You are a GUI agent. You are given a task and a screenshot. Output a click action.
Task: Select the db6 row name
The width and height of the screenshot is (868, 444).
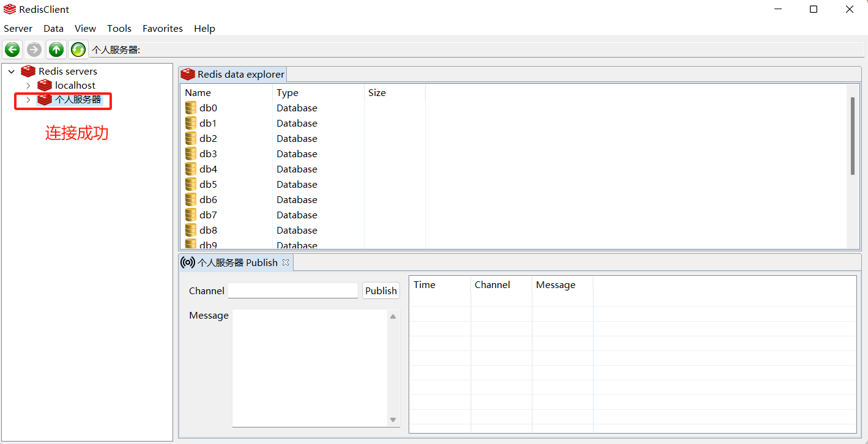coord(208,200)
